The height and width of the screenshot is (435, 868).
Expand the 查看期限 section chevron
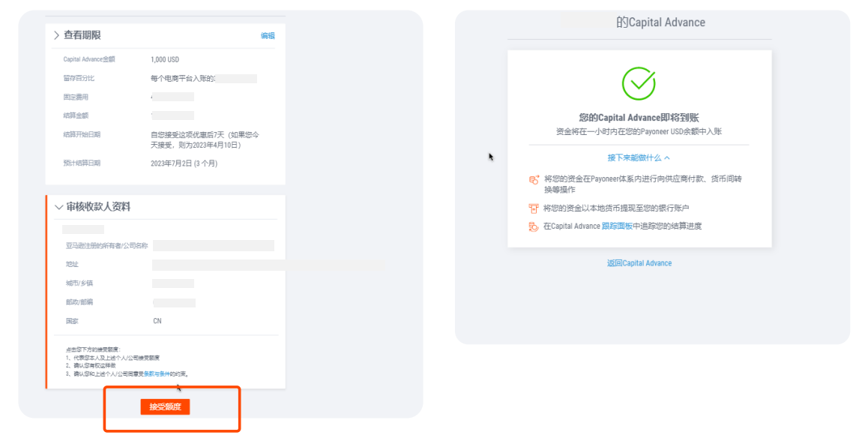(56, 35)
